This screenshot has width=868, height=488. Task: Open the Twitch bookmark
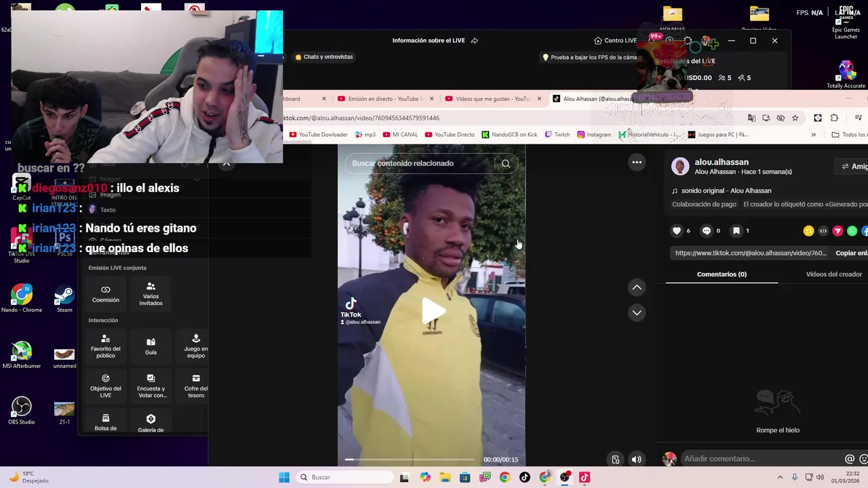coord(557,135)
